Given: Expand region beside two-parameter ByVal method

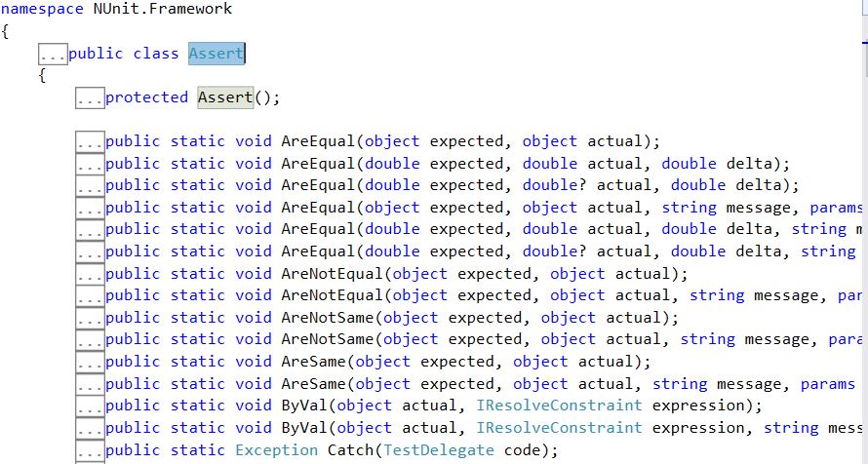Looking at the screenshot, I should (90, 406).
